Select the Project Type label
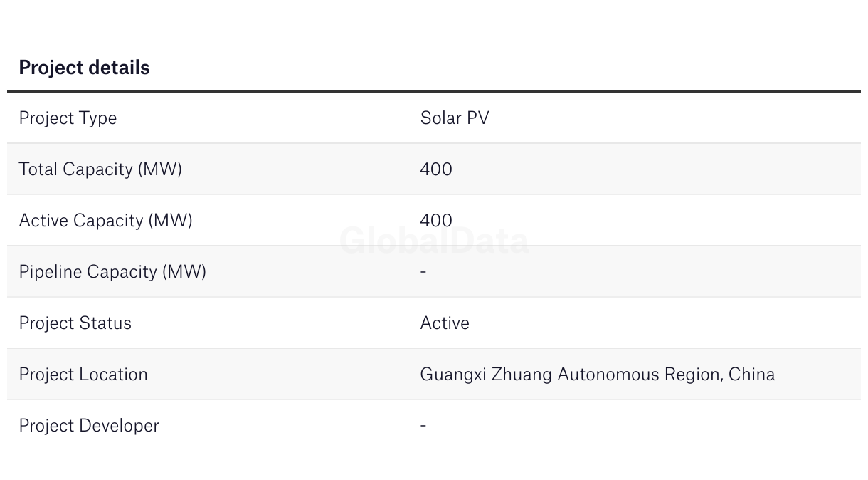Viewport: 868px width, 480px height. [x=68, y=118]
